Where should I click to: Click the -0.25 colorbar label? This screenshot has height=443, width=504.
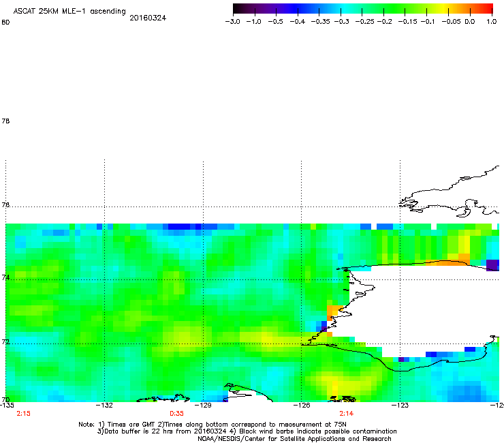pos(365,22)
